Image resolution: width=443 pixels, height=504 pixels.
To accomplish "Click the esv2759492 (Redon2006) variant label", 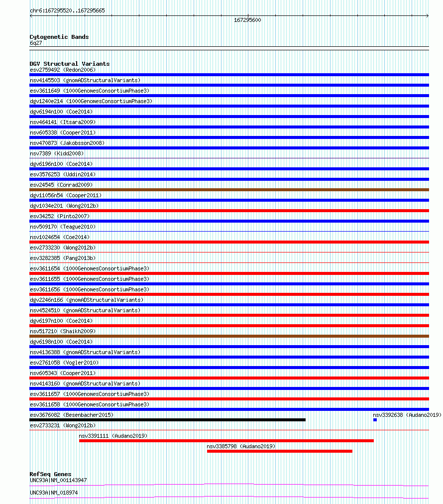I will click(63, 70).
